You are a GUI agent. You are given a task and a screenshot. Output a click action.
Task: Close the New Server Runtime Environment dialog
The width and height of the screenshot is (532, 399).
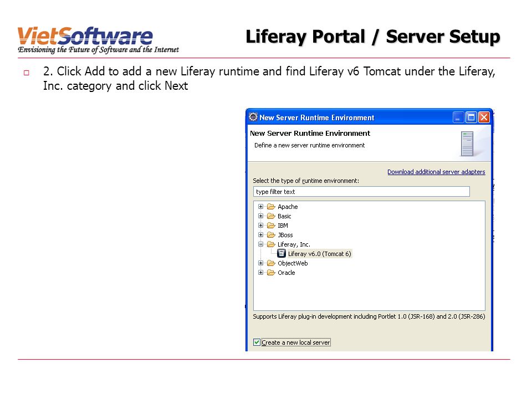(484, 117)
